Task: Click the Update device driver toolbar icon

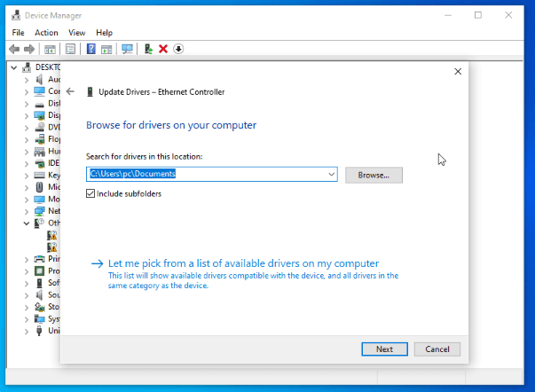Action: [148, 49]
